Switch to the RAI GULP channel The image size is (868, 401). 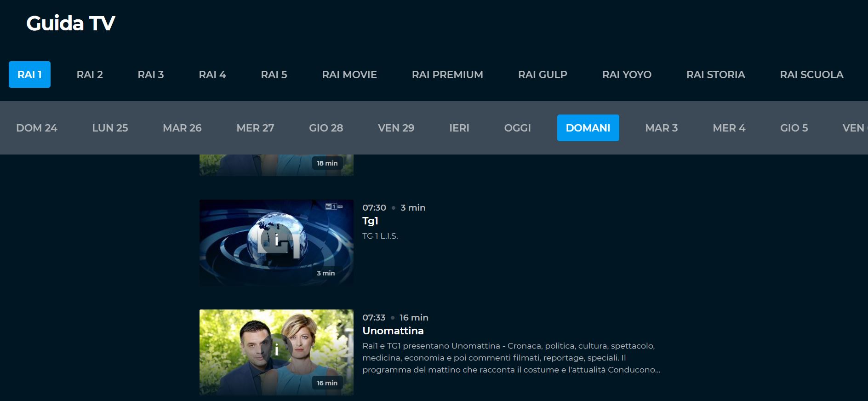pos(542,74)
